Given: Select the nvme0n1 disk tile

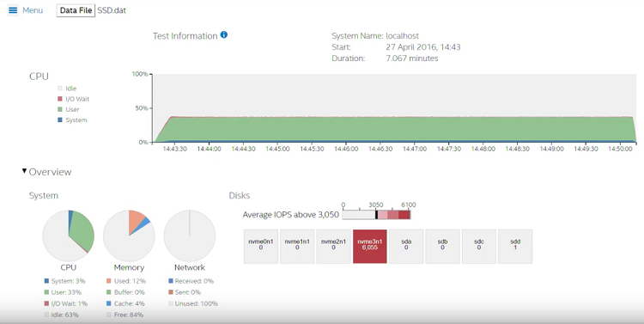Looking at the screenshot, I should (261, 247).
